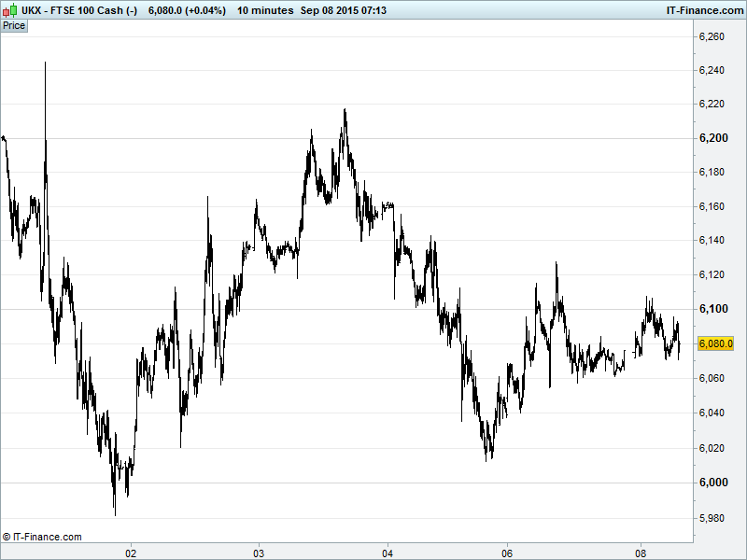Click the 6,040 price axis label

[x=713, y=413]
